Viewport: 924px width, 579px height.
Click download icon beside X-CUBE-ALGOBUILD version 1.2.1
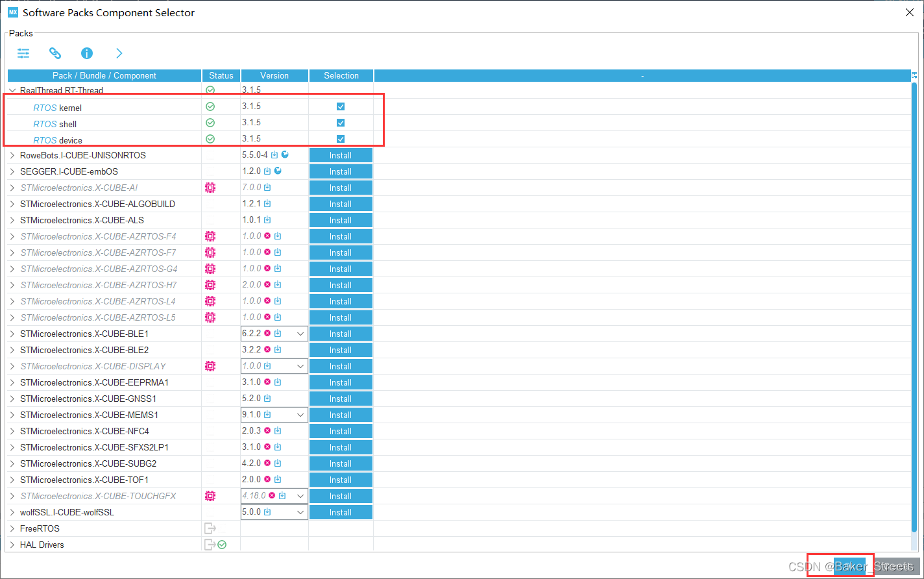click(267, 203)
